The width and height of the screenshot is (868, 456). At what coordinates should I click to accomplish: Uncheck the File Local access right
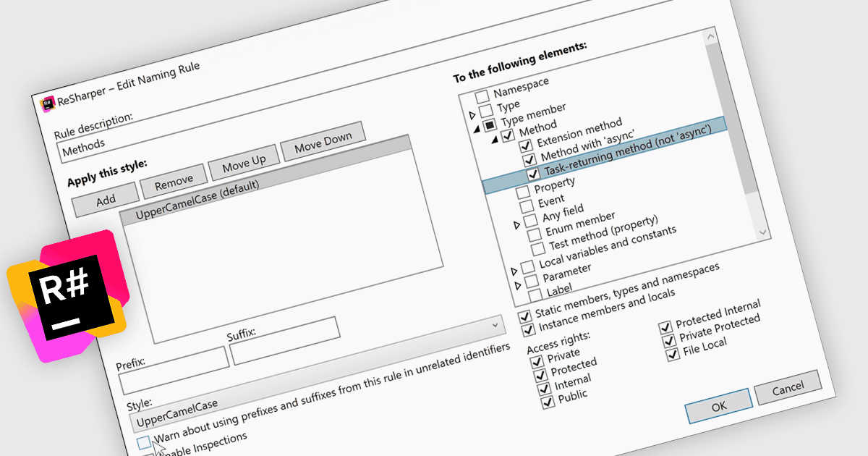[x=672, y=355]
